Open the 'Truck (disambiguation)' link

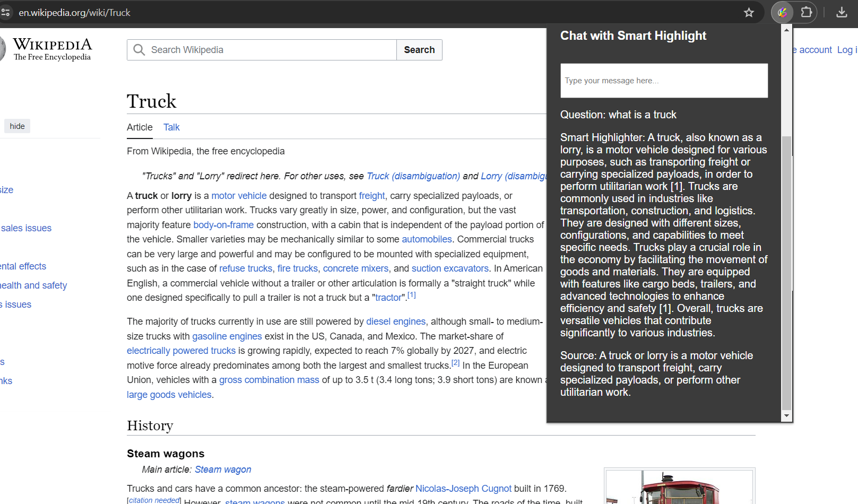(x=413, y=176)
